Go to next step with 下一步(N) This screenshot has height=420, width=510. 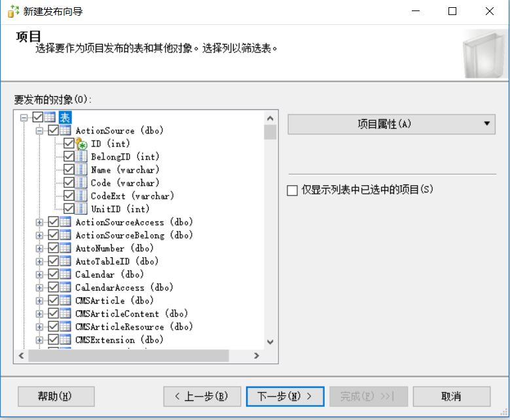(285, 396)
